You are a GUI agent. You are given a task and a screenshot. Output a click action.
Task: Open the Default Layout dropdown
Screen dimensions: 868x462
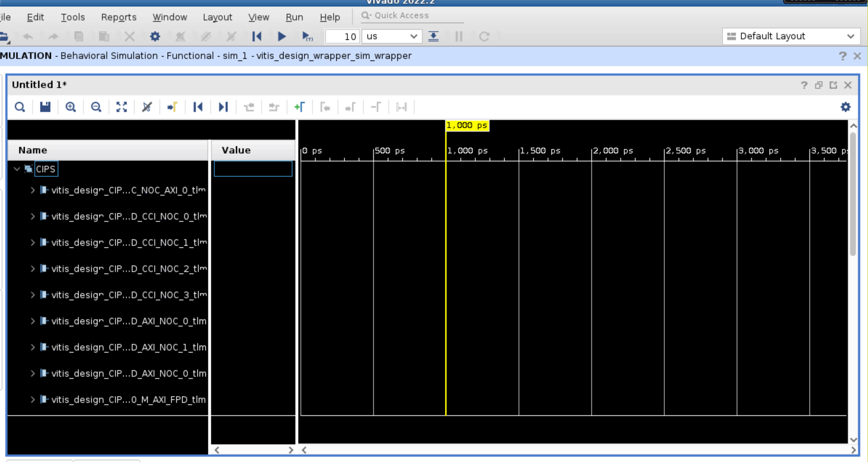pos(790,36)
